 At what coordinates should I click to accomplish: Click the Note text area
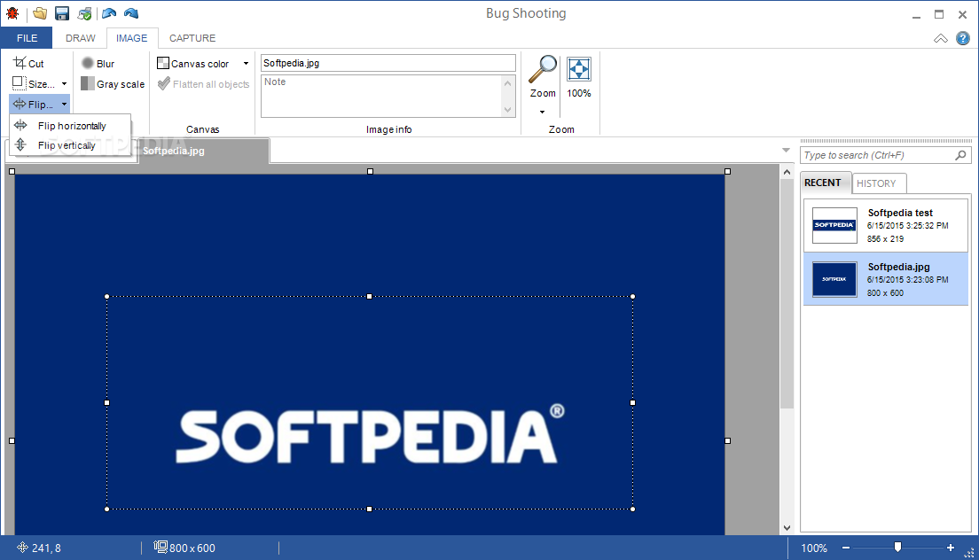(380, 96)
